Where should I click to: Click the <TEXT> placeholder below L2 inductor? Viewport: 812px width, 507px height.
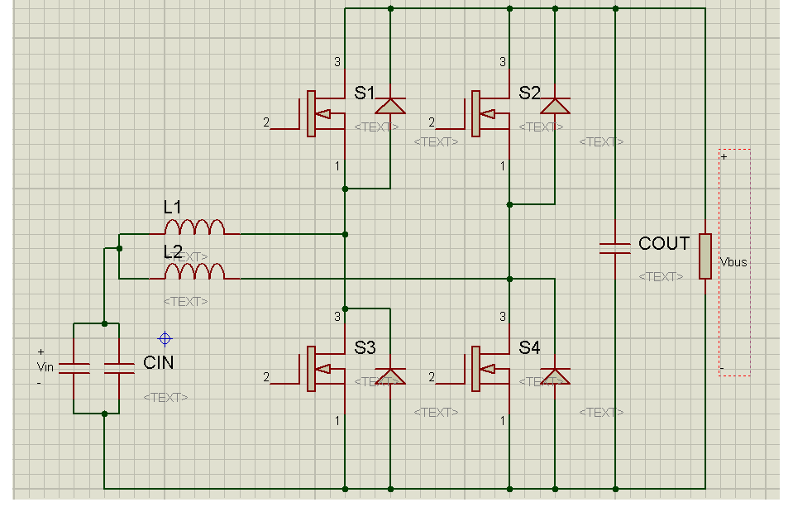185,301
